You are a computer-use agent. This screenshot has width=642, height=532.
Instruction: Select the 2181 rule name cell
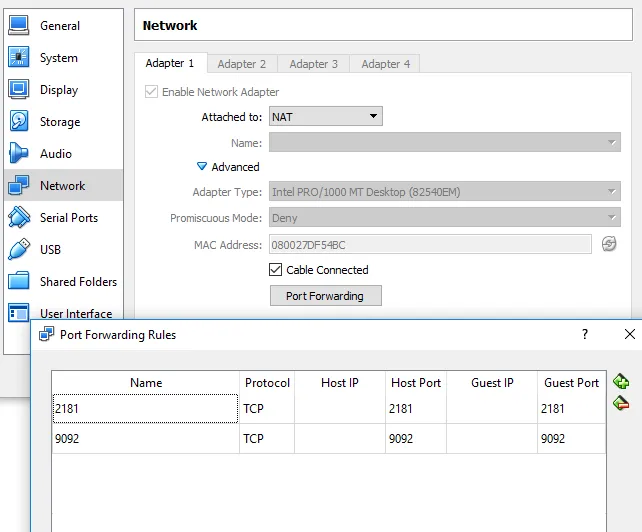[145, 409]
